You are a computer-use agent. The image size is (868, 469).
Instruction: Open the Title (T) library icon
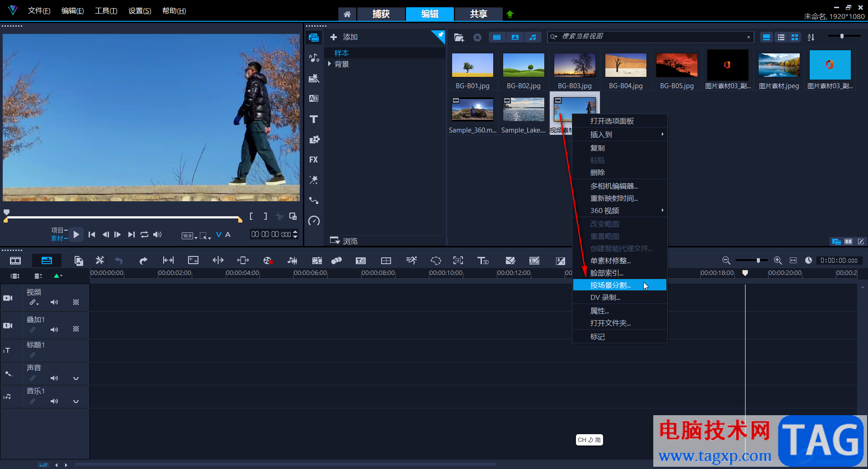314,119
